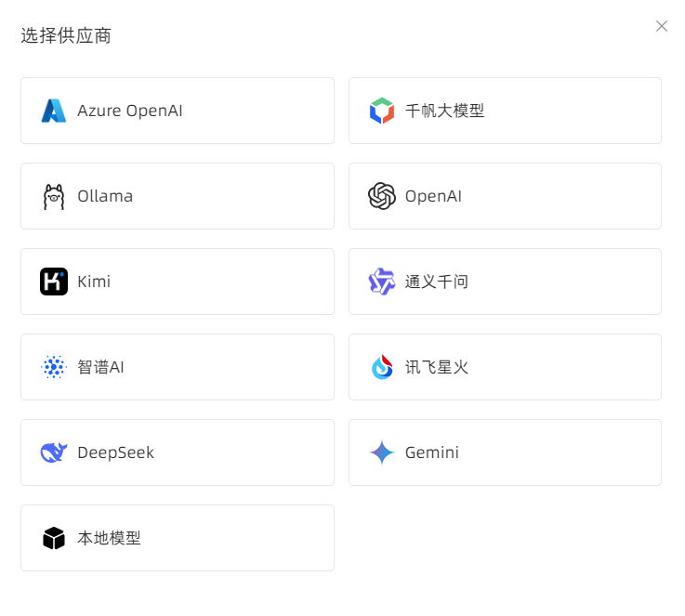The height and width of the screenshot is (616, 685).
Task: Click the 讯飞星火 flame icon
Action: click(382, 367)
